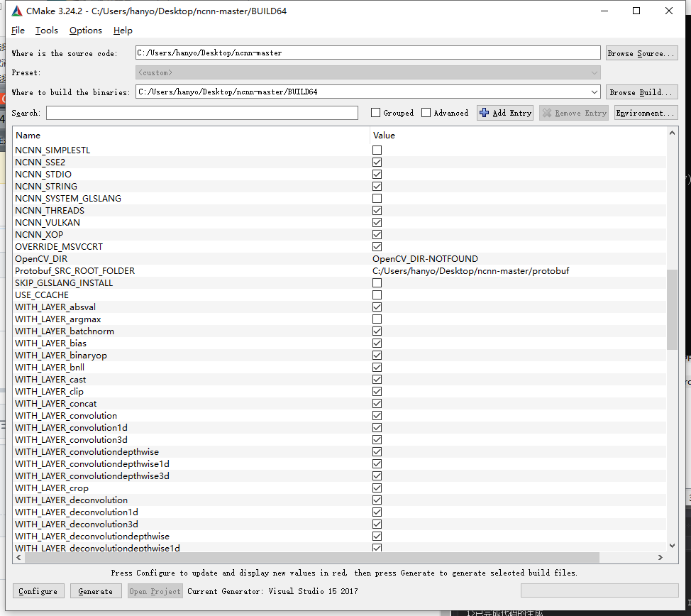Disable NCNN_SSE2 checkbox
Image resolution: width=691 pixels, height=616 pixels.
tap(377, 163)
